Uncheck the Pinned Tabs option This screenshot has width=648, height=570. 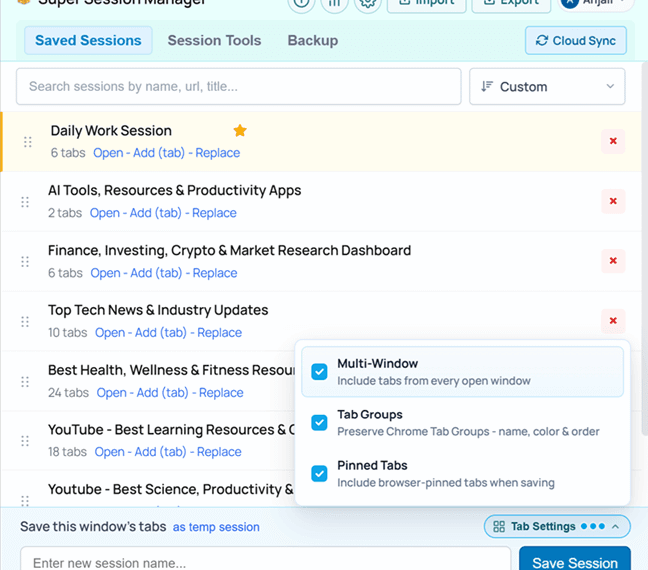(319, 473)
